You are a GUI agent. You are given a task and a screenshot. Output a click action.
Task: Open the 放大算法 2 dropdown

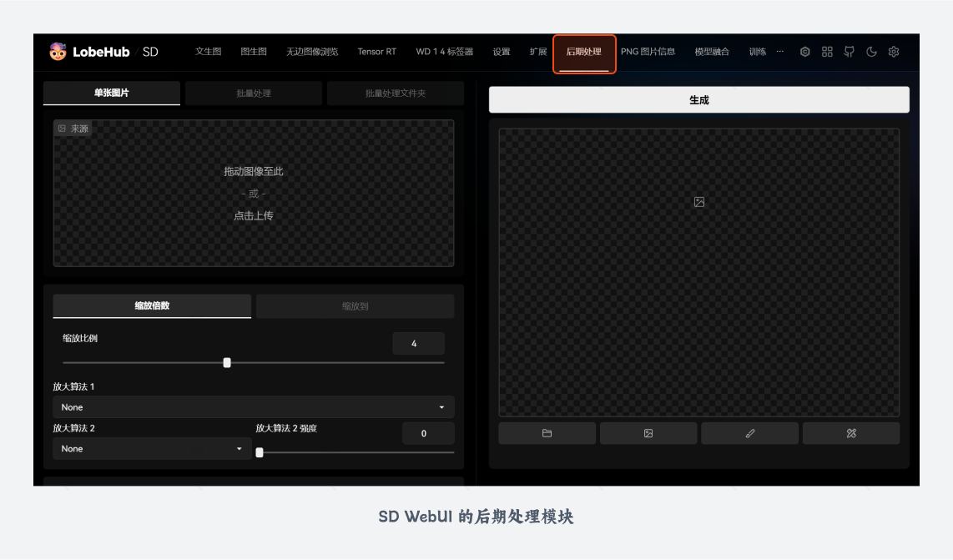coord(152,449)
